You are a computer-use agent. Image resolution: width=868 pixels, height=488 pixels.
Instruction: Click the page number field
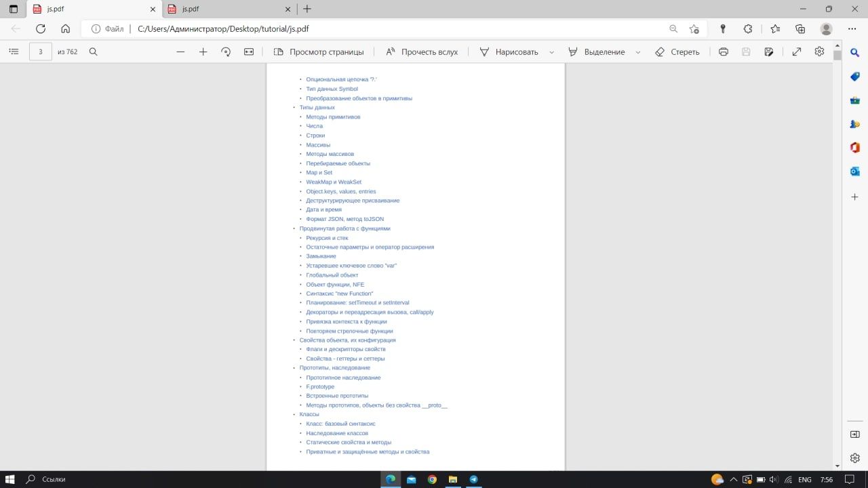[x=41, y=52]
